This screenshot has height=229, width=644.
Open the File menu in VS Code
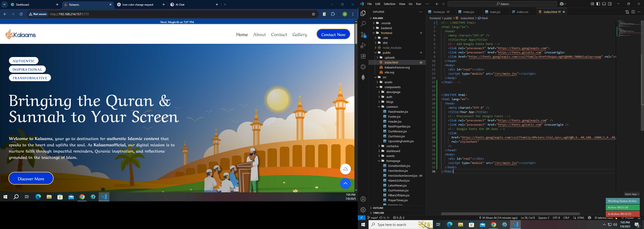click(369, 4)
